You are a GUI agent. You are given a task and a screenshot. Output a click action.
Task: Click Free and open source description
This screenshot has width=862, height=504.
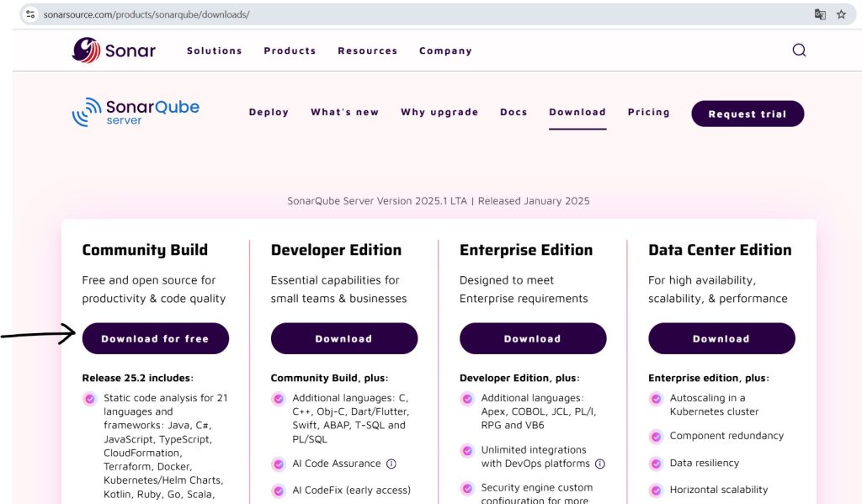[x=154, y=289]
